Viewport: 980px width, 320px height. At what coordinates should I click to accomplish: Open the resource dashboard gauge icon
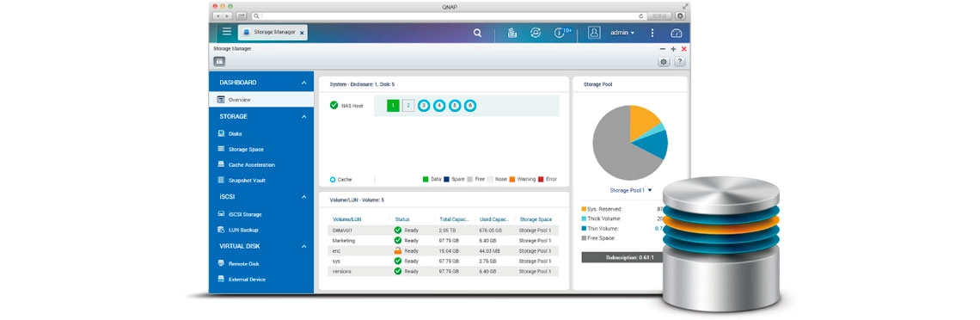point(677,34)
